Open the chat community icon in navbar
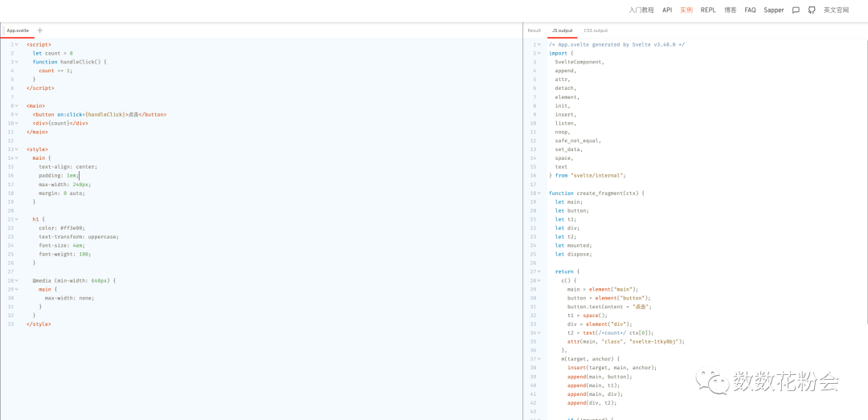Screen dimensions: 868x420 [x=796, y=10]
